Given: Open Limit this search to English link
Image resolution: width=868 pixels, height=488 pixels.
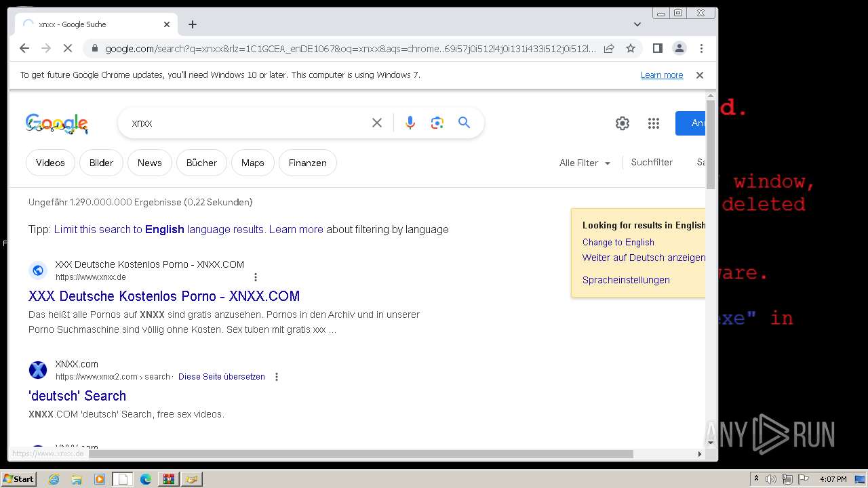Looking at the screenshot, I should [159, 229].
